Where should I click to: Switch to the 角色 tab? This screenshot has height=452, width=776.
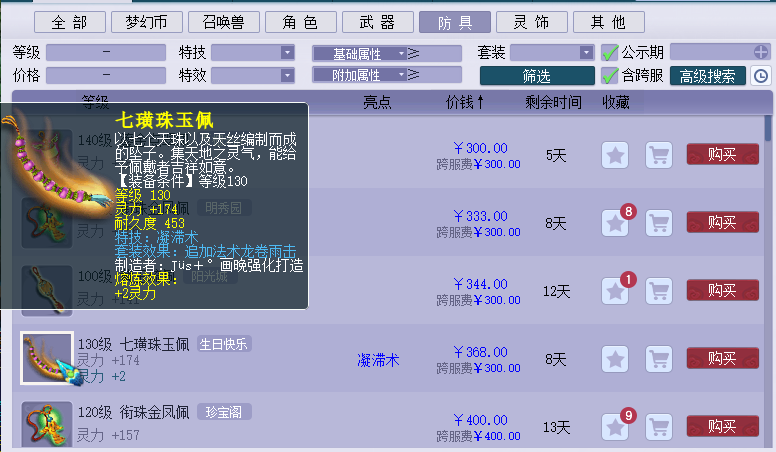pyautogui.click(x=301, y=22)
